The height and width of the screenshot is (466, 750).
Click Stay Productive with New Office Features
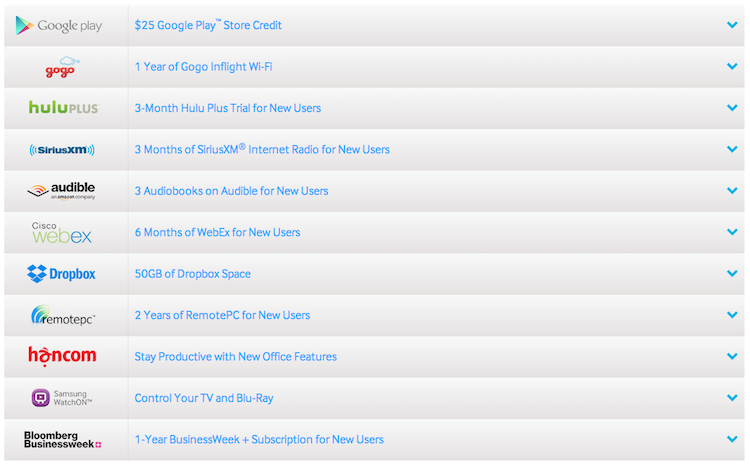pos(235,357)
